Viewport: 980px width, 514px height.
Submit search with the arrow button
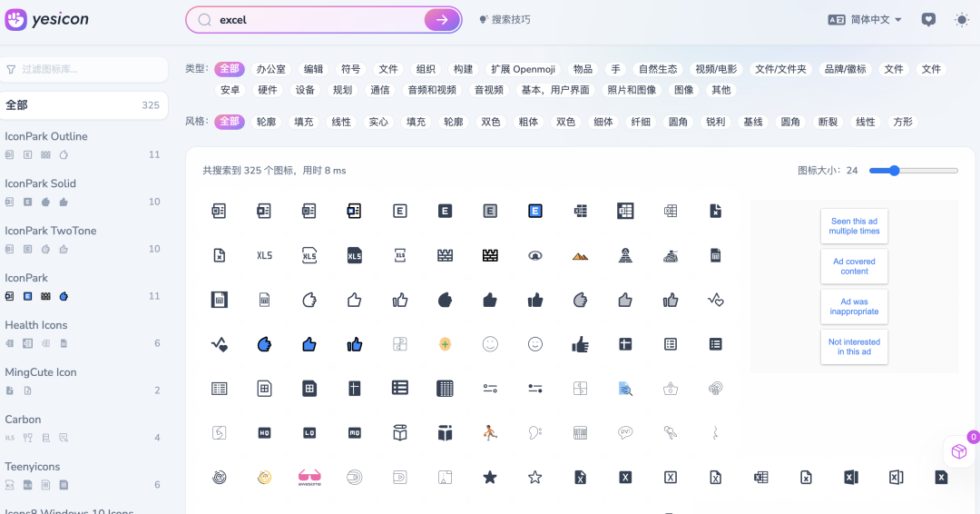pyautogui.click(x=442, y=20)
